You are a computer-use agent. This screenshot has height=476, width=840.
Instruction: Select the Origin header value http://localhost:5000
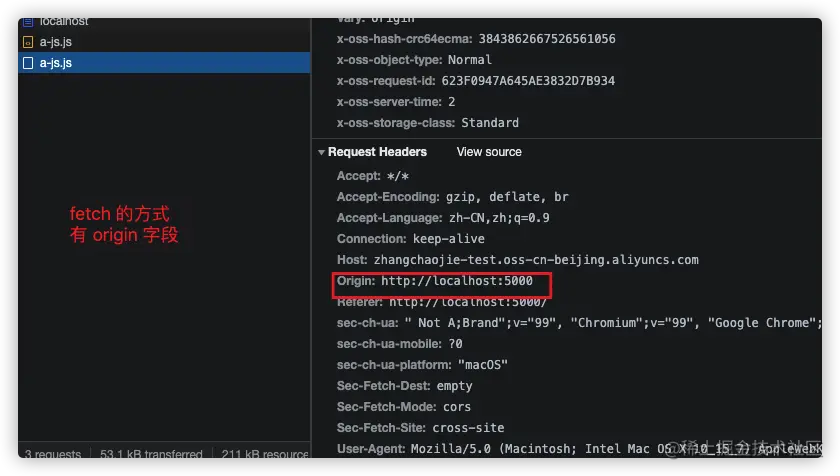457,281
